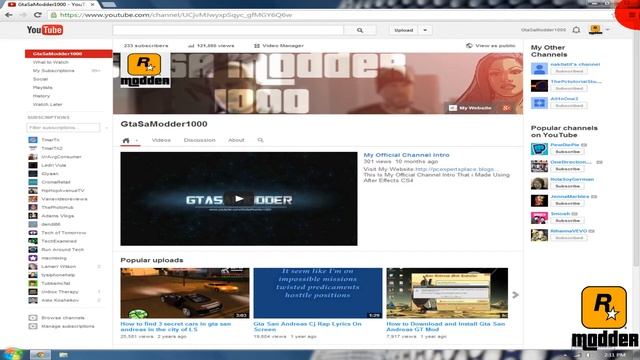Open the Upload dropdown arrow
Viewport: 640px width, 360px height.
click(x=425, y=30)
